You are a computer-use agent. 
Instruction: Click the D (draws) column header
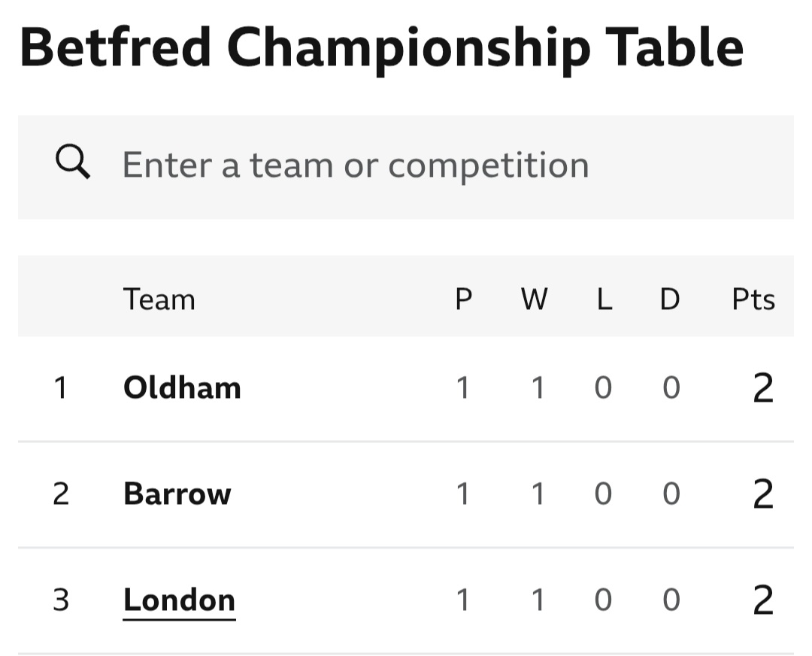[x=669, y=299]
